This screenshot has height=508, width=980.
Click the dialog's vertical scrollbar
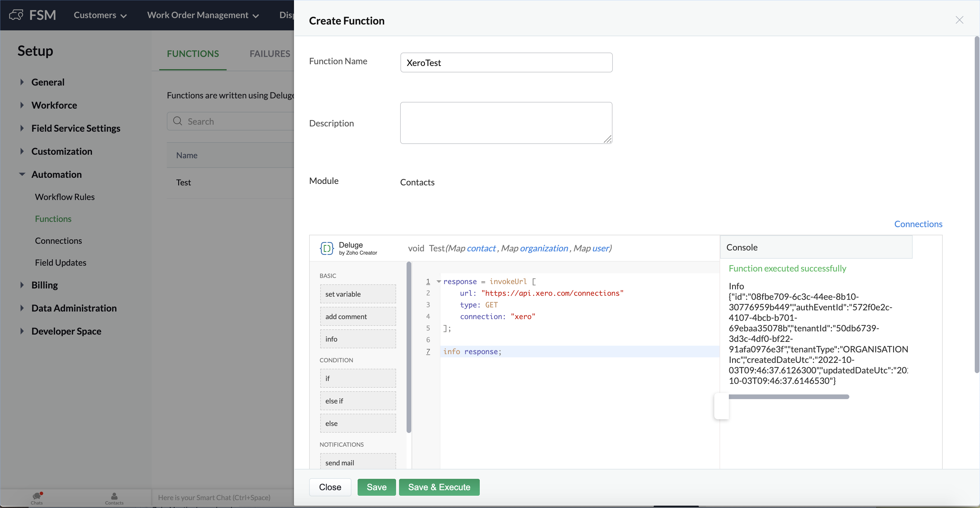pyautogui.click(x=977, y=205)
